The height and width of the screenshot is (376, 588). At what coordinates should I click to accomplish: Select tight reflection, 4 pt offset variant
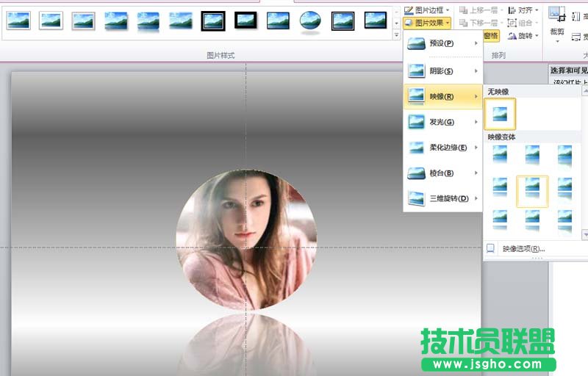click(x=500, y=189)
